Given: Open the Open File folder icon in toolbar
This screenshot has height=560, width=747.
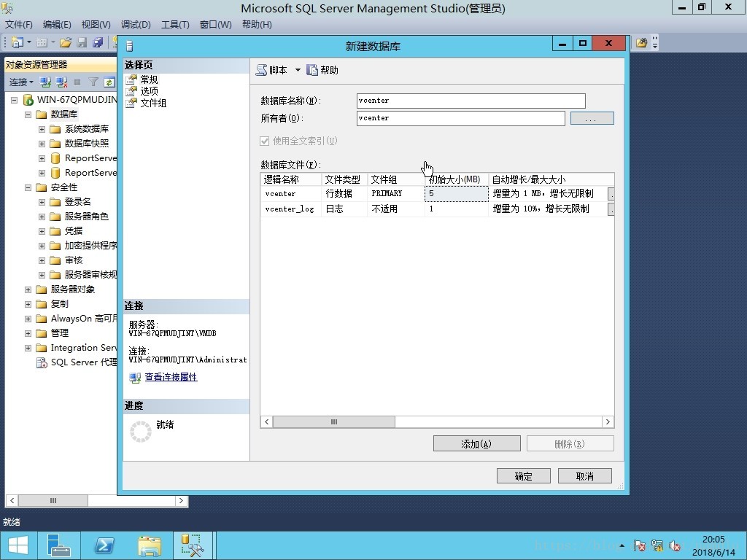Looking at the screenshot, I should pos(66,43).
